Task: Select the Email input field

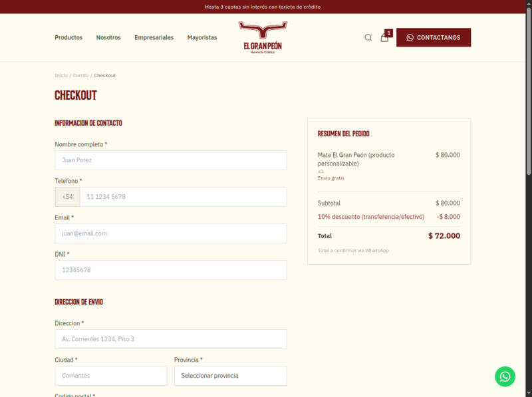Action: (x=170, y=233)
